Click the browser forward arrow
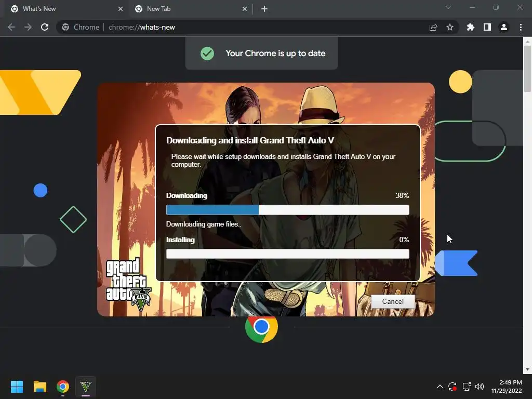The height and width of the screenshot is (399, 532). click(28, 27)
